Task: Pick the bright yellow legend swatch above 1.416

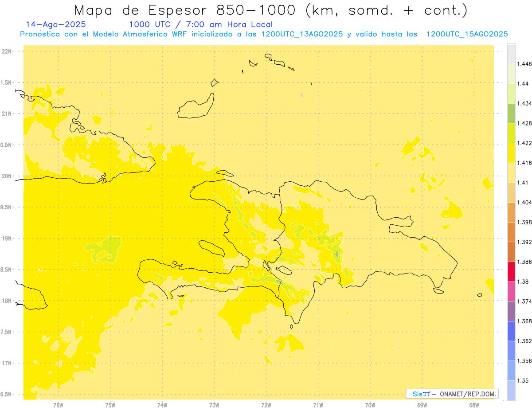Action: click(511, 153)
